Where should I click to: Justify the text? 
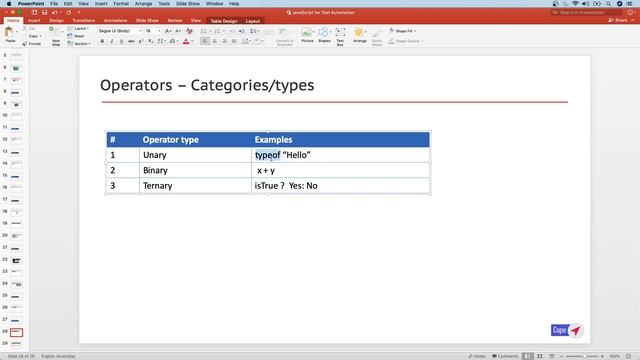(x=234, y=41)
